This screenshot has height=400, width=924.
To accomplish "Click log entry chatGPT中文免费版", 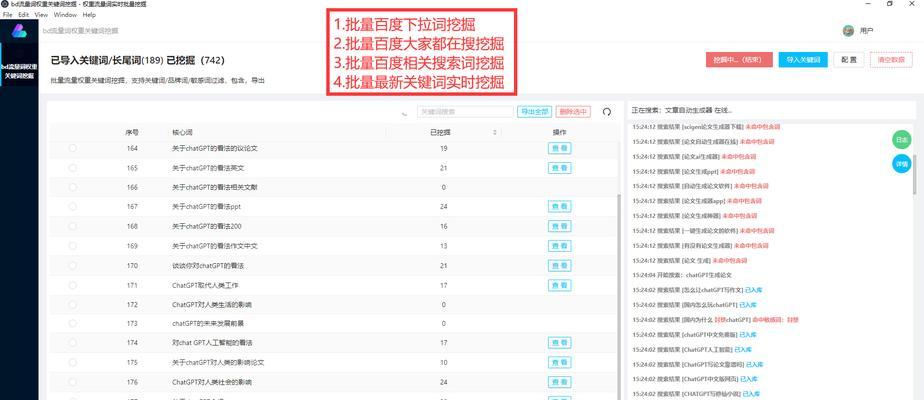I will click(x=694, y=334).
